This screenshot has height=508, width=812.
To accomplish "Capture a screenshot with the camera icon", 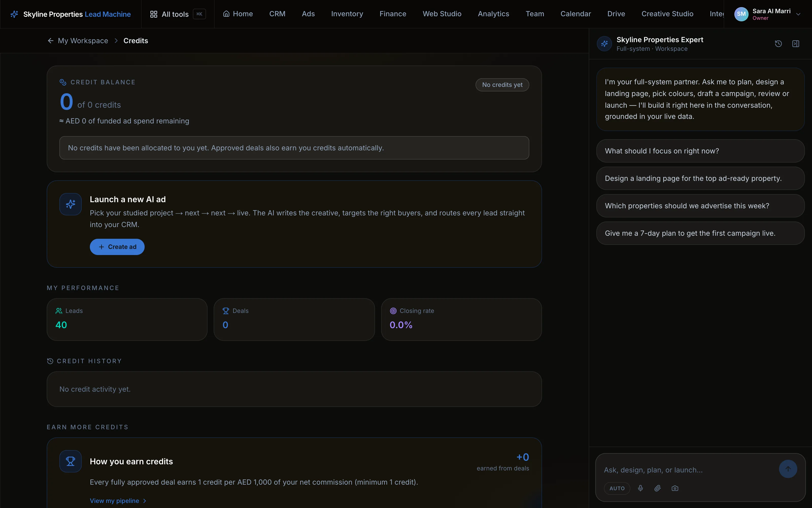I will point(675,488).
